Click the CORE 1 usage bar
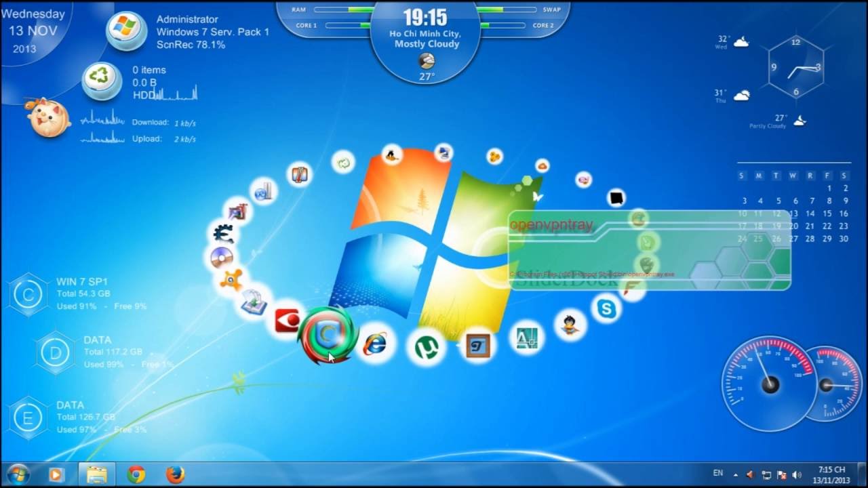 click(x=347, y=25)
